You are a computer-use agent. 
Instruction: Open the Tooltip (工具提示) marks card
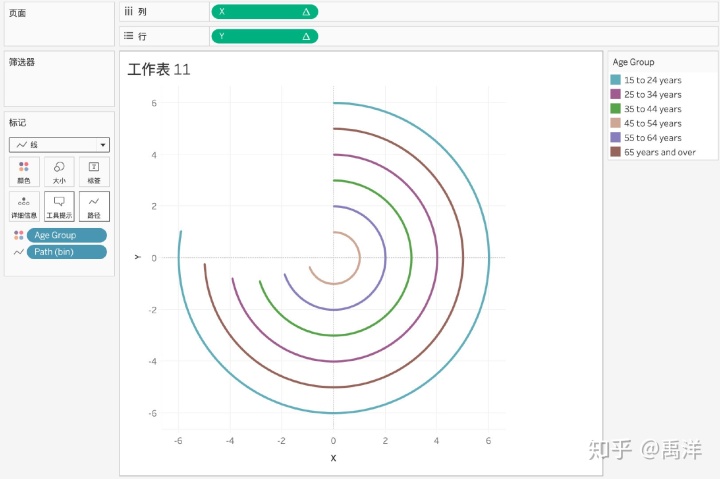[59, 207]
